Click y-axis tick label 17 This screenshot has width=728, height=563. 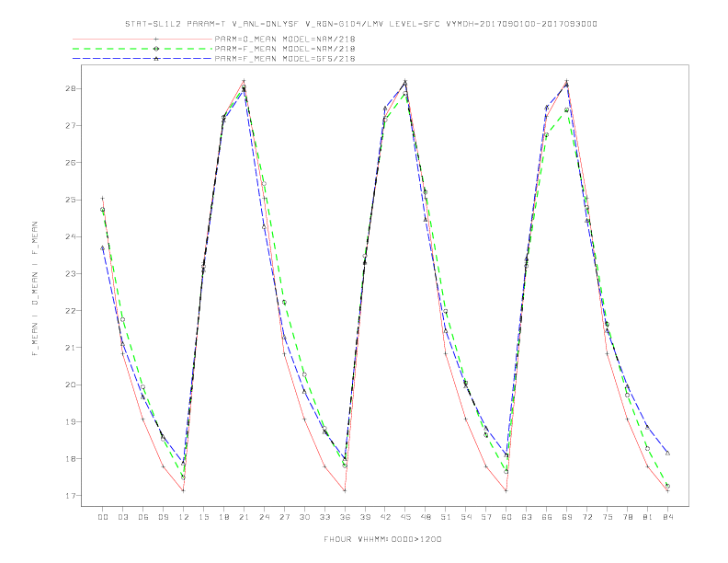click(x=71, y=496)
